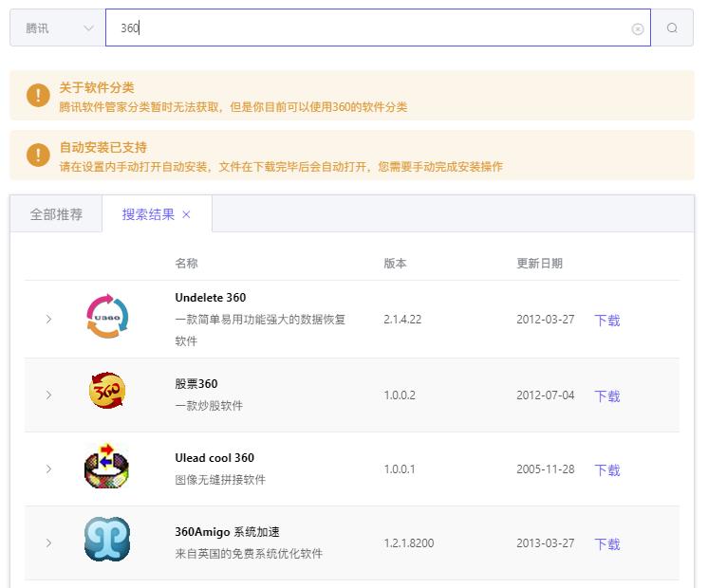The image size is (708, 588).
Task: Click the 自动安装已支持 warning icon
Action: 38,155
